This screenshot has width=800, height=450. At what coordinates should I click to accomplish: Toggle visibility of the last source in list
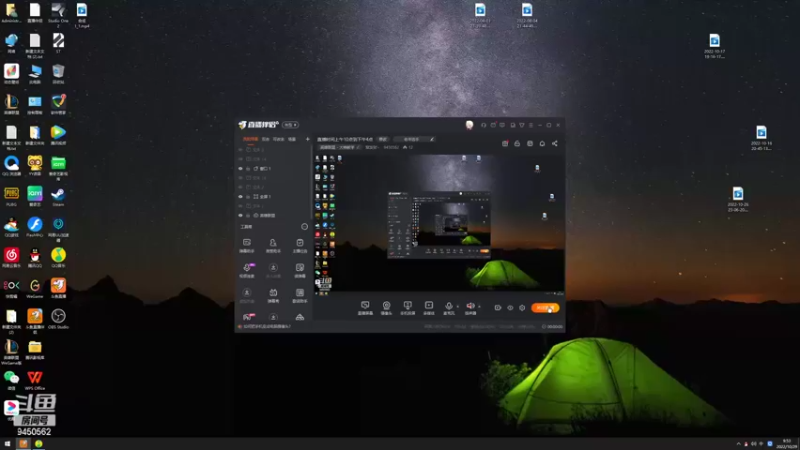pyautogui.click(x=240, y=215)
